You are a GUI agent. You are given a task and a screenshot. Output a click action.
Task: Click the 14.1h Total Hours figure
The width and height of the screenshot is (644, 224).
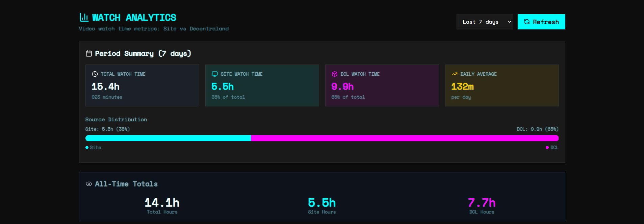162,203
